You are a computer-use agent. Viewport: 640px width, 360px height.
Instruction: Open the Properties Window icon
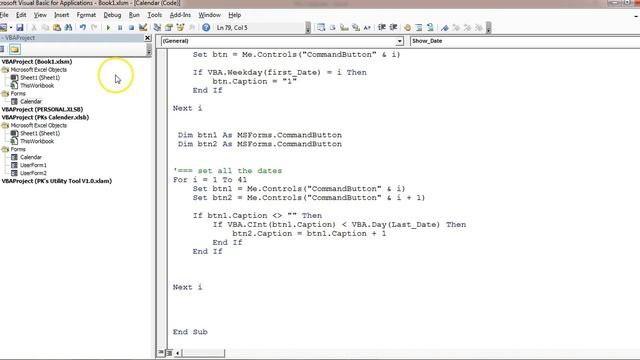pyautogui.click(x=169, y=27)
